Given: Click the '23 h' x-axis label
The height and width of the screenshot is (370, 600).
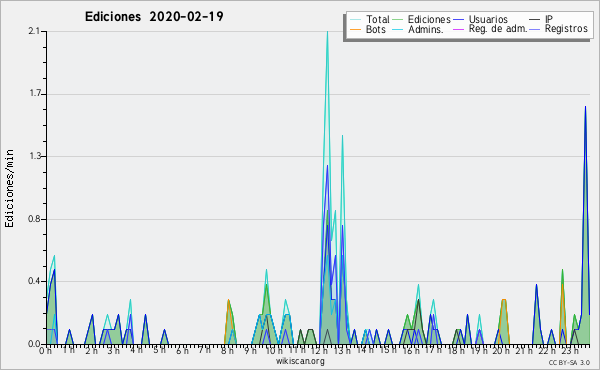Looking at the screenshot, I should tap(570, 351).
